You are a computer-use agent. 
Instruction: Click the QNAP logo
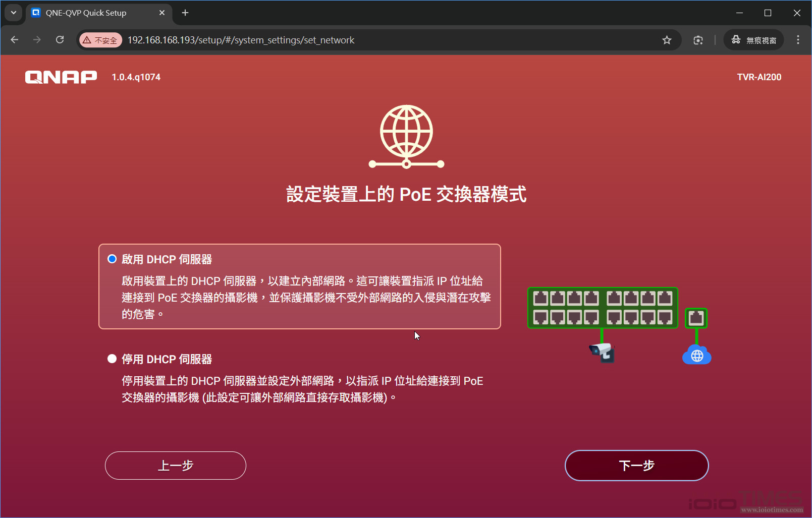[61, 77]
